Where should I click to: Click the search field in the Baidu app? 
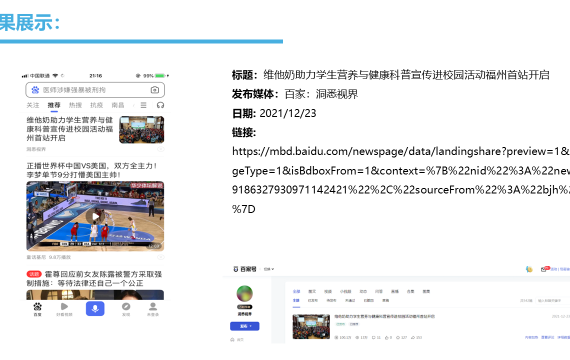[x=95, y=90]
